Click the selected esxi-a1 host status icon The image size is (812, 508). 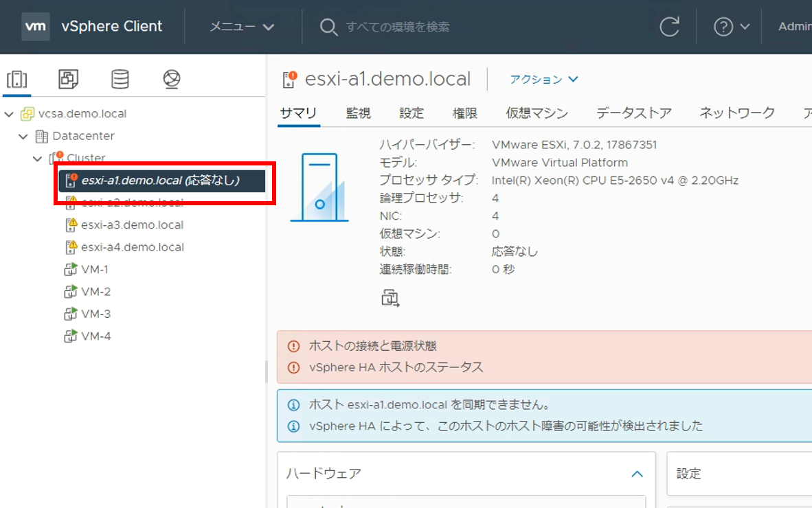(71, 180)
